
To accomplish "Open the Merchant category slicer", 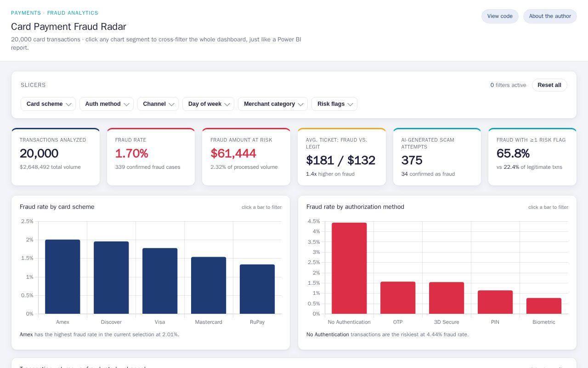I will click(273, 104).
